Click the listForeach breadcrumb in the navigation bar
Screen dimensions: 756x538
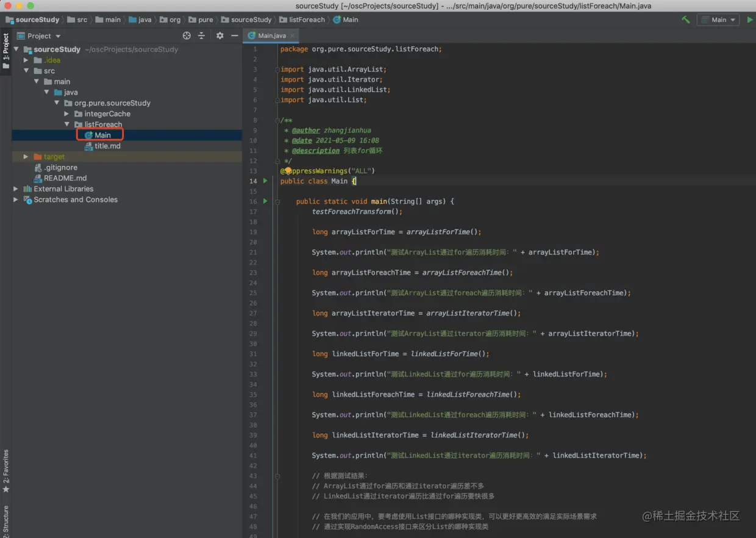pyautogui.click(x=302, y=20)
